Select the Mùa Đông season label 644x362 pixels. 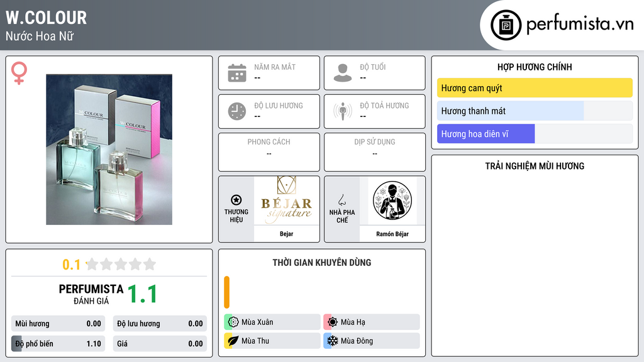(x=357, y=341)
